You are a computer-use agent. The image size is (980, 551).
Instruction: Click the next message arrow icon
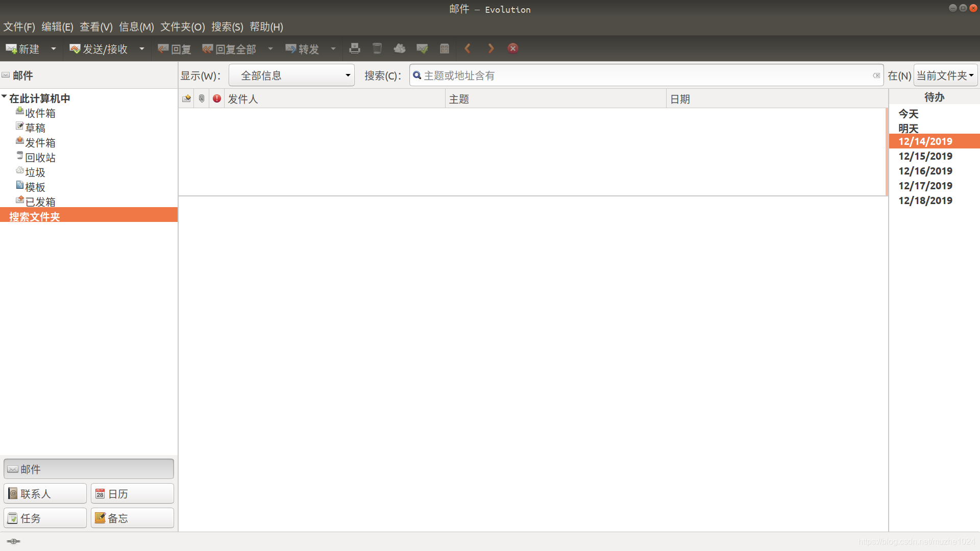[491, 48]
